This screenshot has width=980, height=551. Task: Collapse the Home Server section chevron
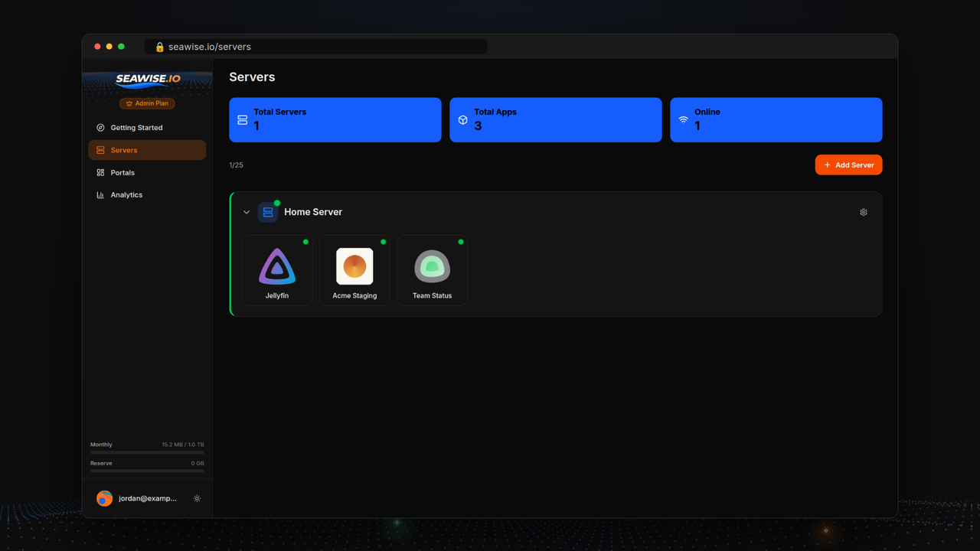pos(247,212)
